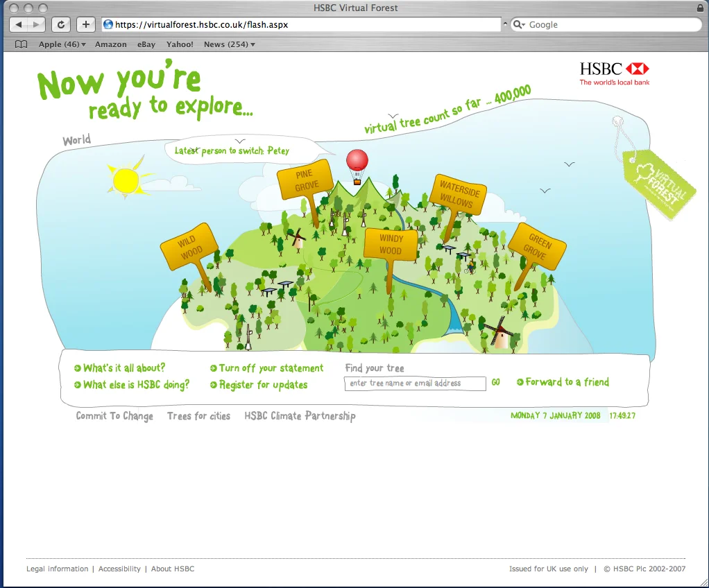Open the eBay bookmark
Viewport: 709px width, 588px height.
point(146,44)
